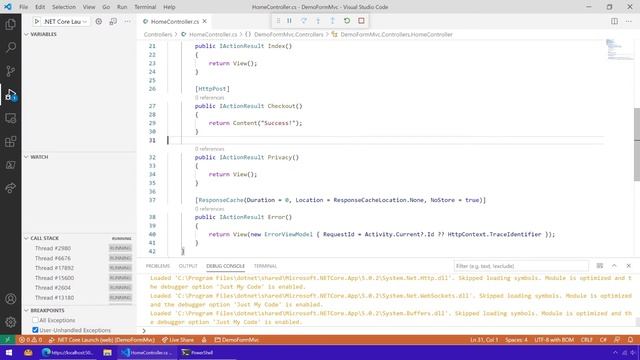Open the Extensions view

[11, 142]
